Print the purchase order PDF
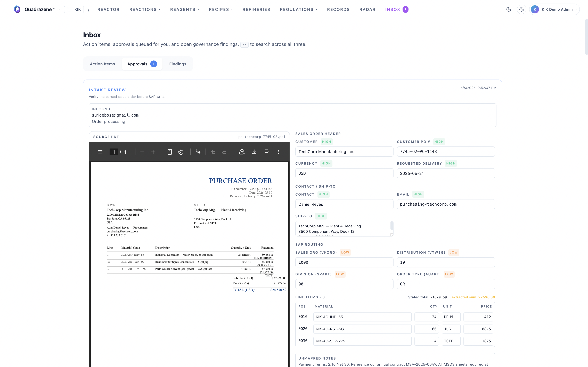 266,152
